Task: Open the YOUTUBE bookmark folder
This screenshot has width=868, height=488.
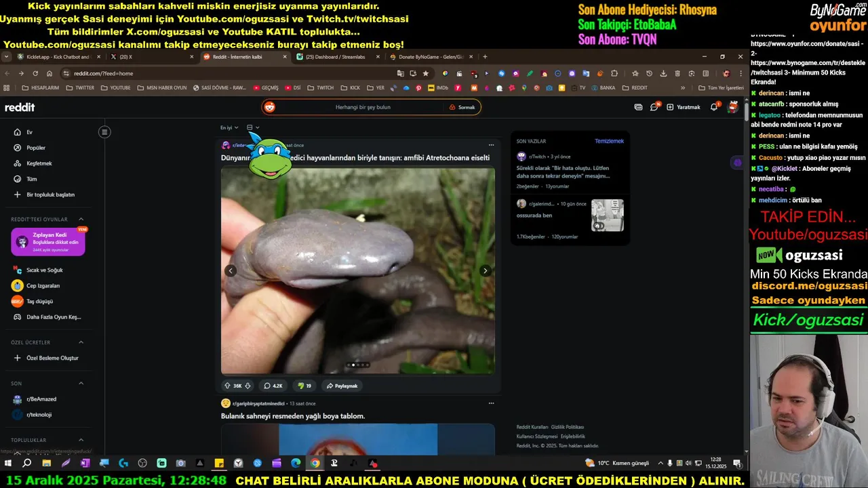Action: [x=115, y=87]
